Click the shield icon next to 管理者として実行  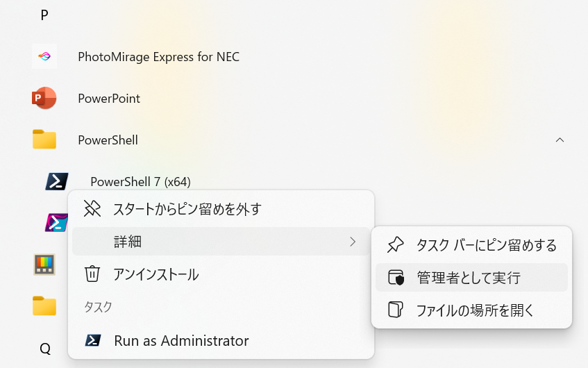(396, 278)
